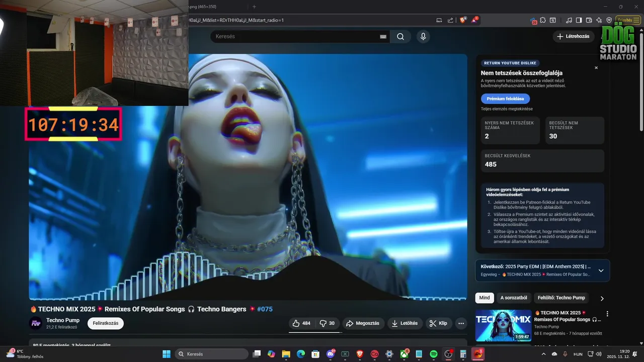Open Brave Shields lion icon in address bar
This screenshot has width=644, height=362.
click(x=463, y=20)
